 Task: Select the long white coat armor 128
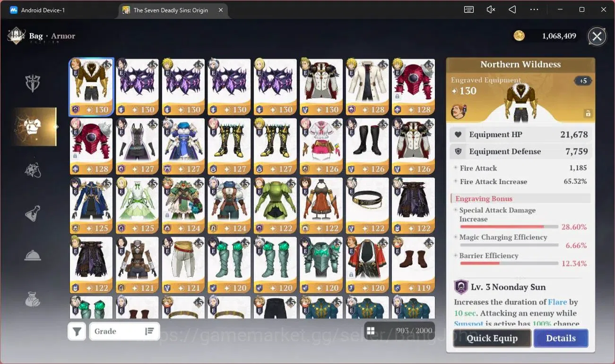367,87
